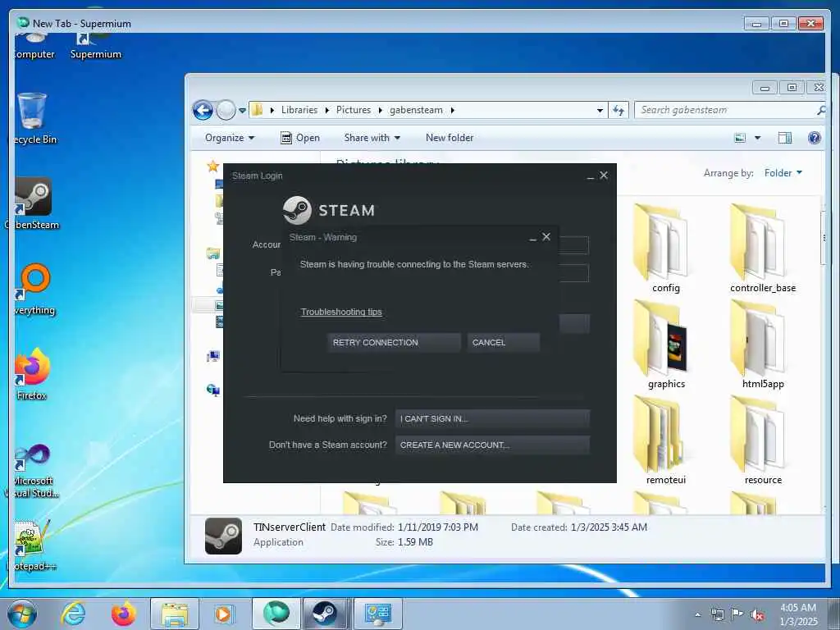Image resolution: width=840 pixels, height=630 pixels.
Task: Open GabenSteam desktop shortcut
Action: 33,204
